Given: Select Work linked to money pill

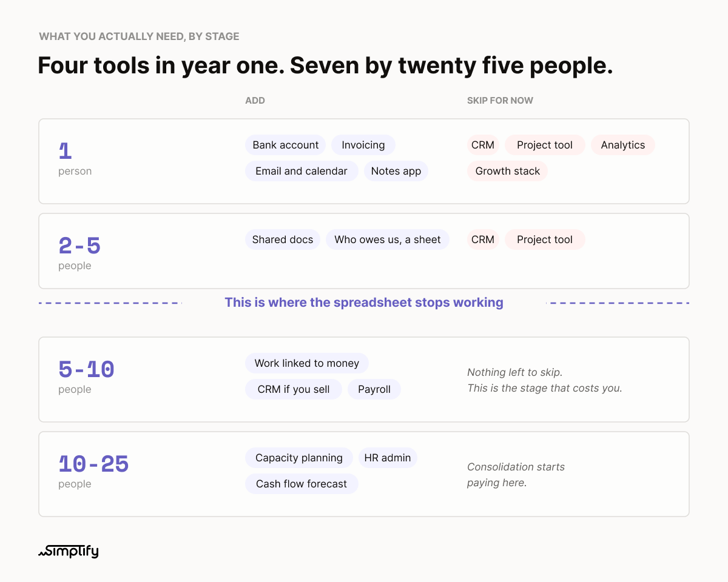Looking at the screenshot, I should [307, 363].
